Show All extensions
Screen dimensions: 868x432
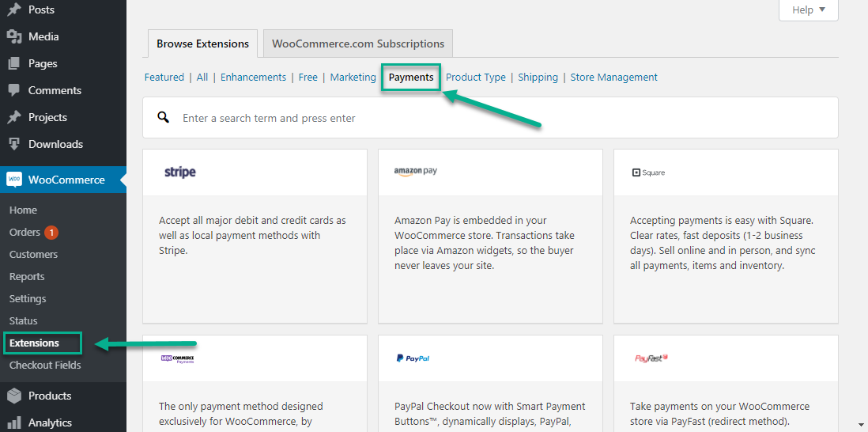pos(202,77)
